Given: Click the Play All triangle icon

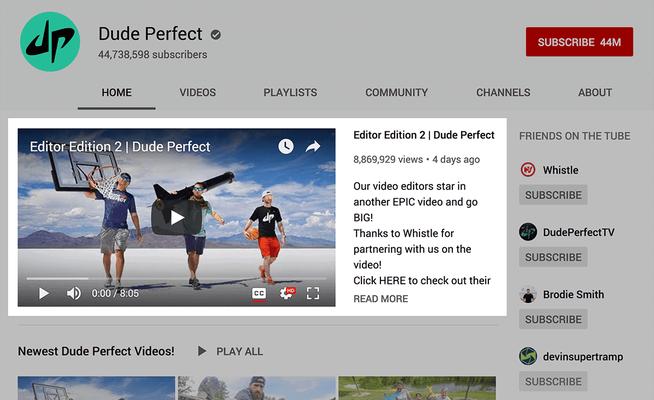Looking at the screenshot, I should 202,351.
